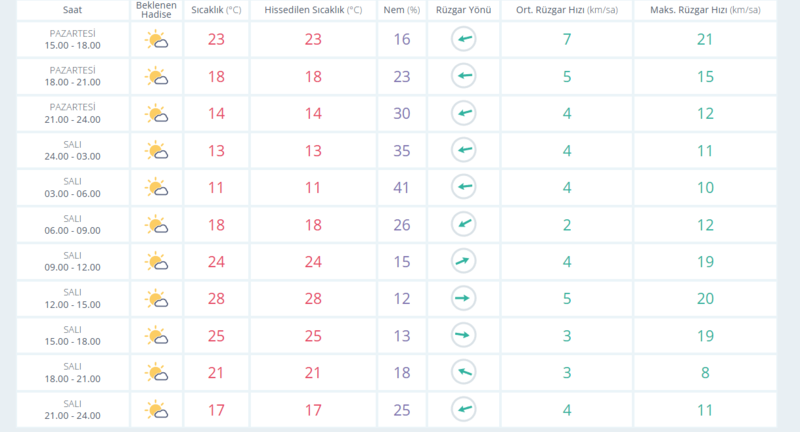Click the Saat column header
800x432 pixels.
(72, 10)
